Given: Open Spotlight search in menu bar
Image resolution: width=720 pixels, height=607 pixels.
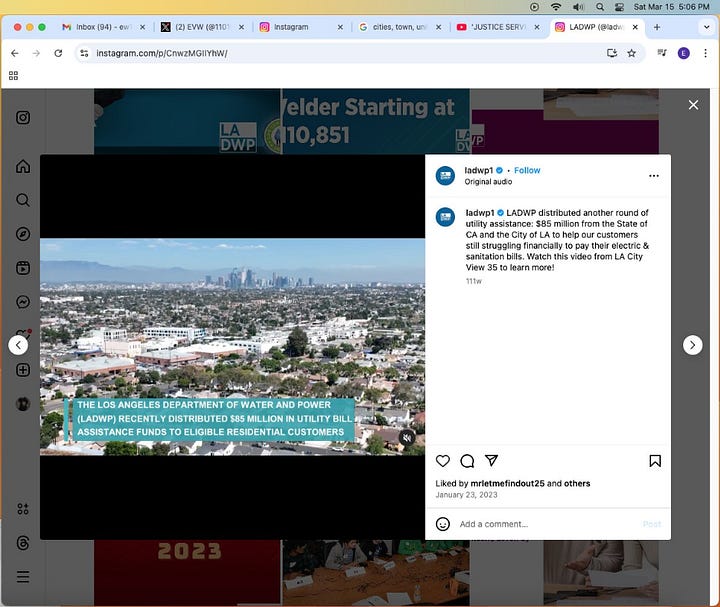Looking at the screenshot, I should click(600, 7).
